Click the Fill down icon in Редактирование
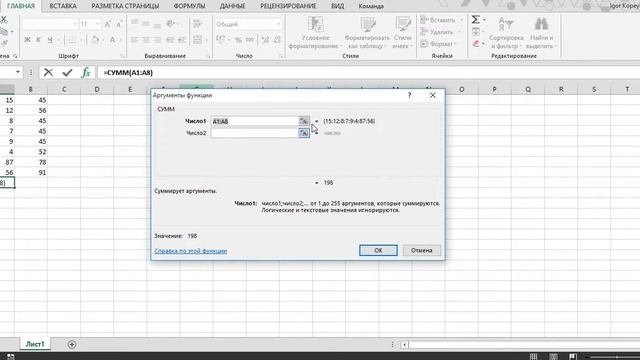Screen dimensions: 640x360 476,32
